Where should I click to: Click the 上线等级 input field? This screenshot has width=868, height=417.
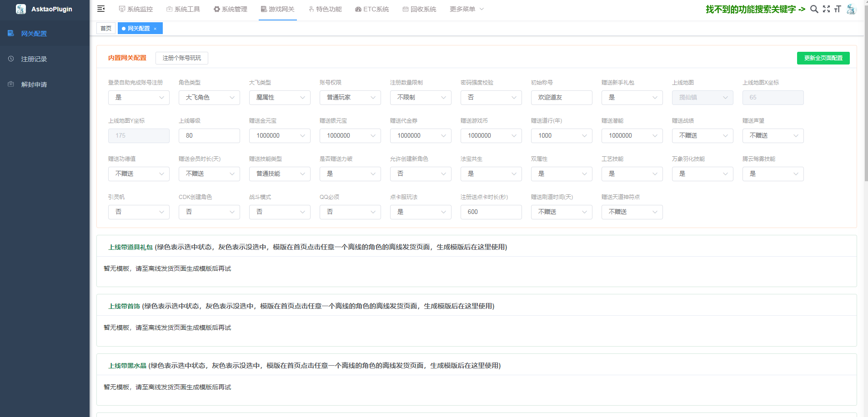click(x=209, y=136)
